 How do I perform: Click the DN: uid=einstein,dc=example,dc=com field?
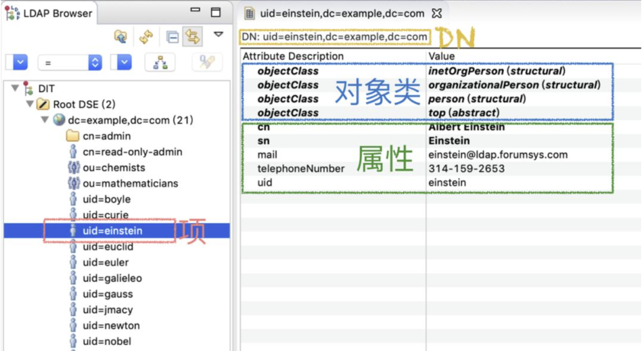pyautogui.click(x=335, y=37)
